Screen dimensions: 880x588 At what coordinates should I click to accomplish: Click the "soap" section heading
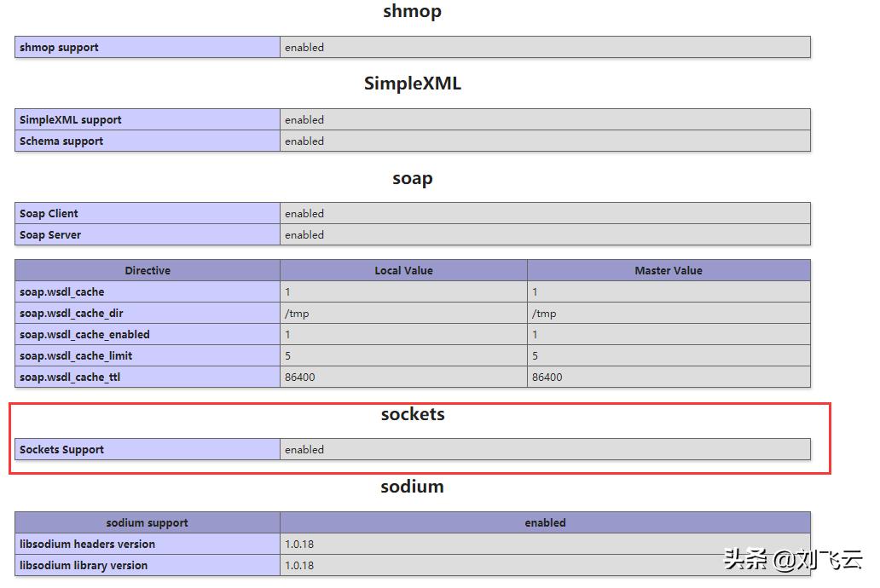tap(412, 178)
